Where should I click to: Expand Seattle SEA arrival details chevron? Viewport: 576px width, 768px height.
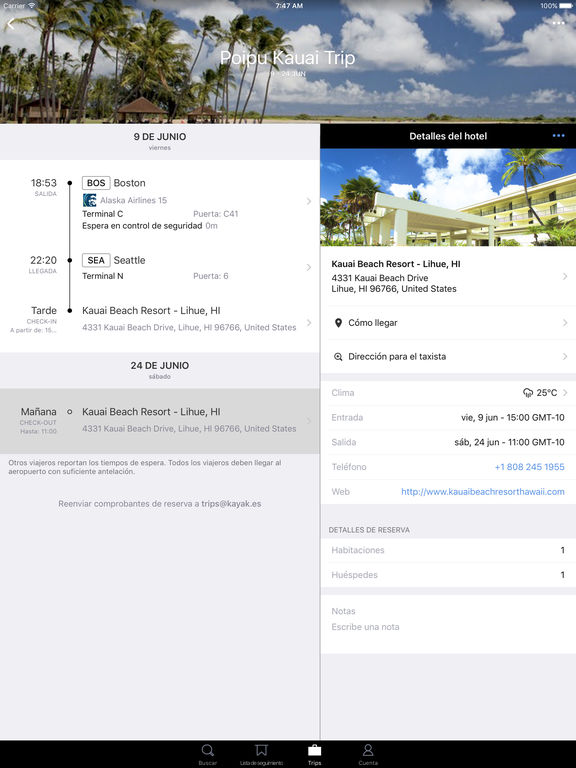tap(309, 267)
